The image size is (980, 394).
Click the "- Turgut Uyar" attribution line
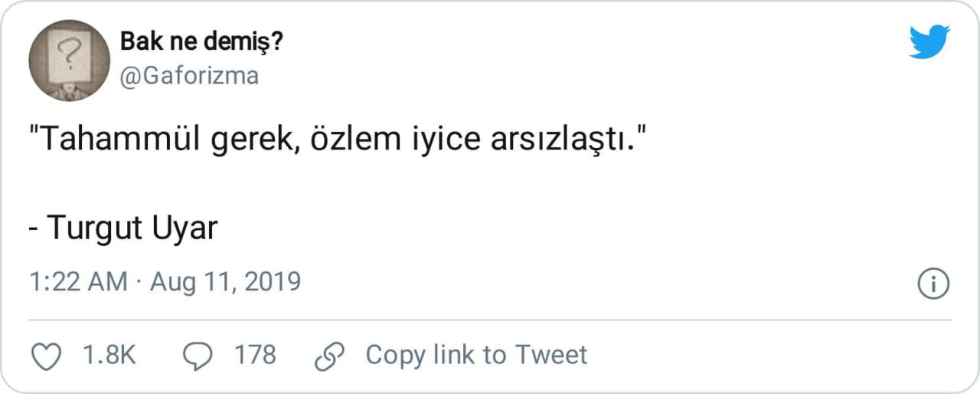[x=123, y=228]
